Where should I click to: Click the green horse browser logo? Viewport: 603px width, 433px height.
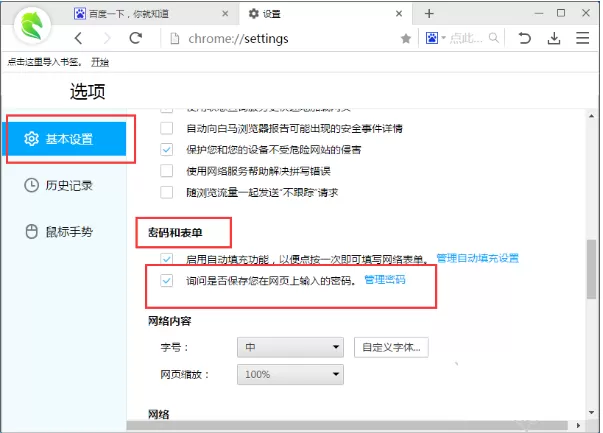pyautogui.click(x=32, y=26)
